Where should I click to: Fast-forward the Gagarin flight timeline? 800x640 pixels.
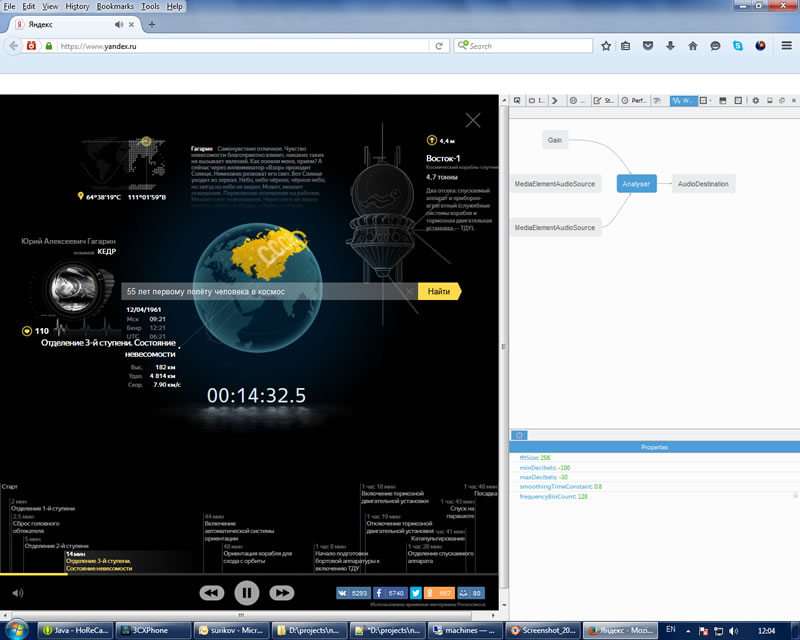[x=282, y=593]
